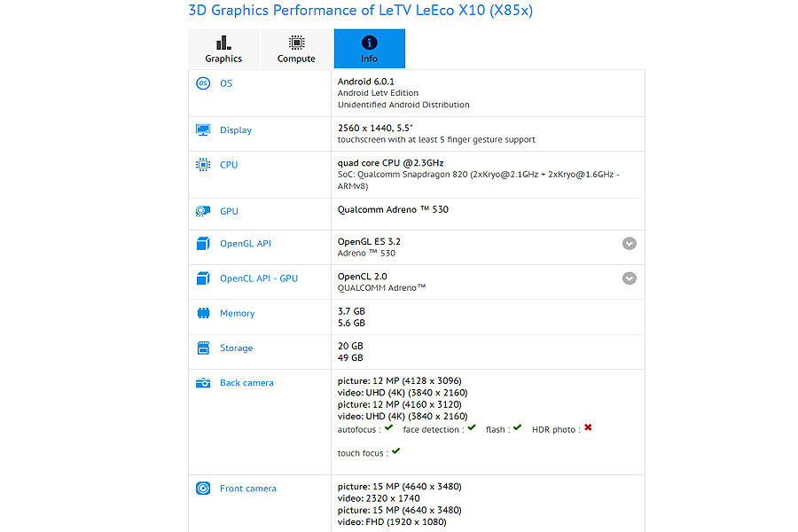Click the Front camera icon
Screen dimensions: 798x532
pos(203,489)
